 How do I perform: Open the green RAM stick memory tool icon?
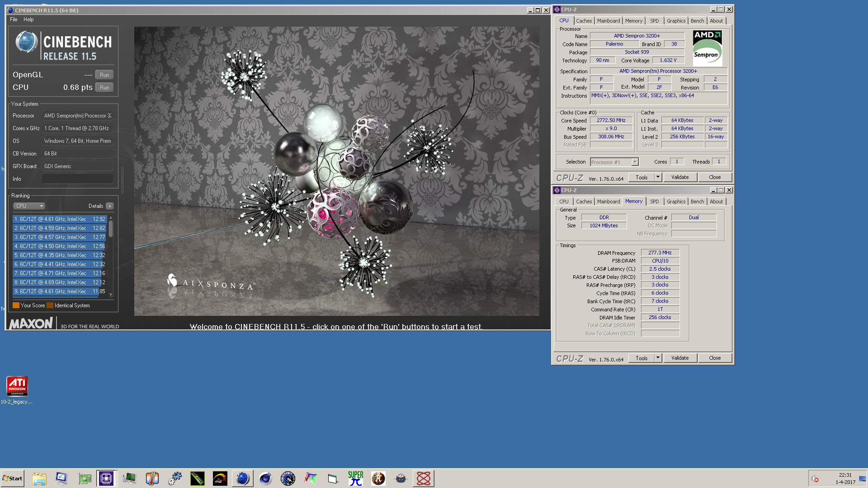click(x=198, y=479)
